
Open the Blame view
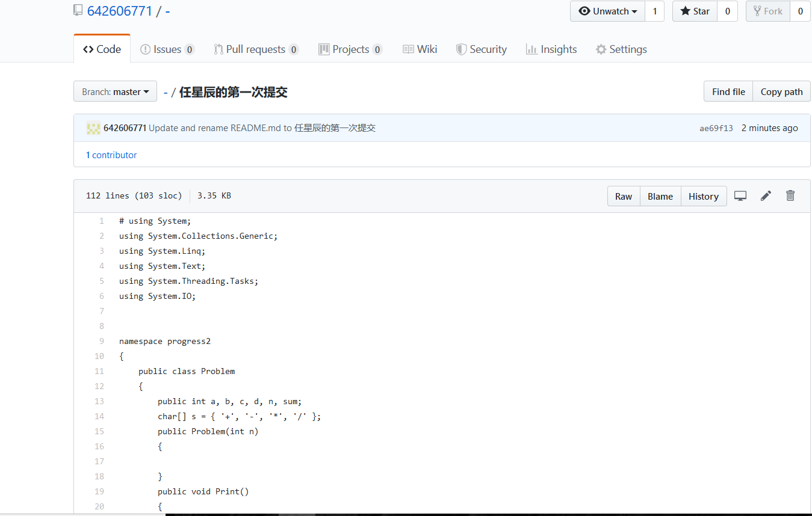[x=660, y=196]
